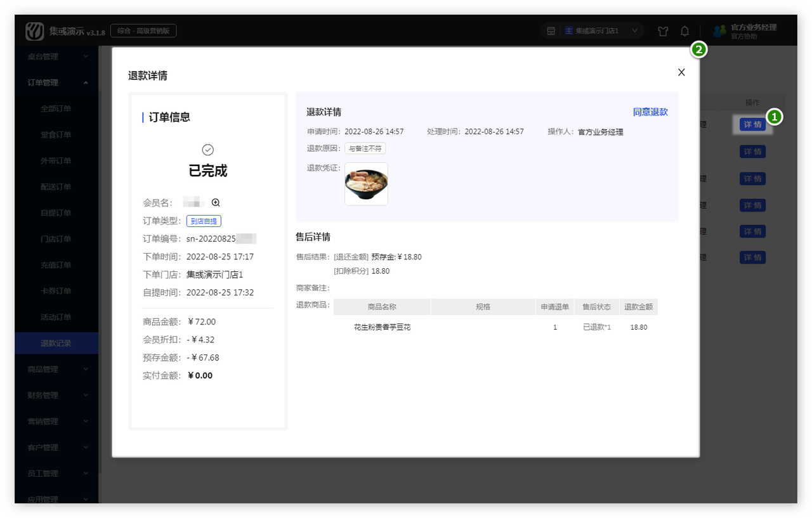Click the 退款金额 column header
The width and height of the screenshot is (812, 518).
(639, 307)
